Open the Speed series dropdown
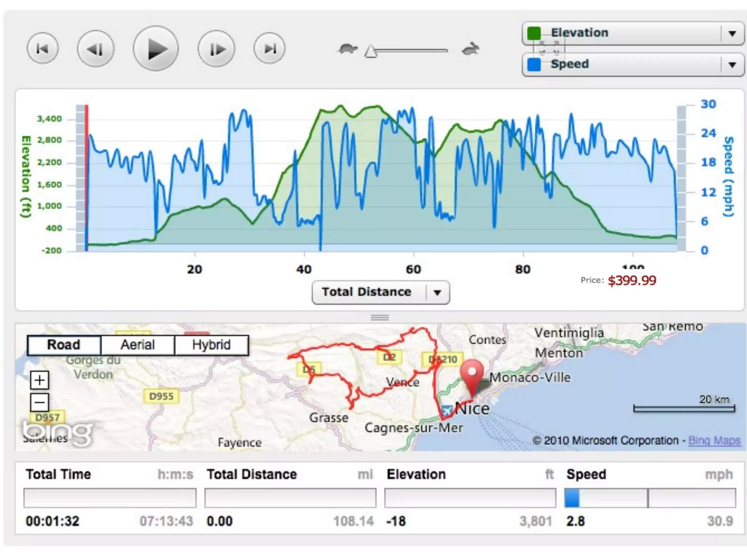Screen dimensions: 747x560 (732, 65)
